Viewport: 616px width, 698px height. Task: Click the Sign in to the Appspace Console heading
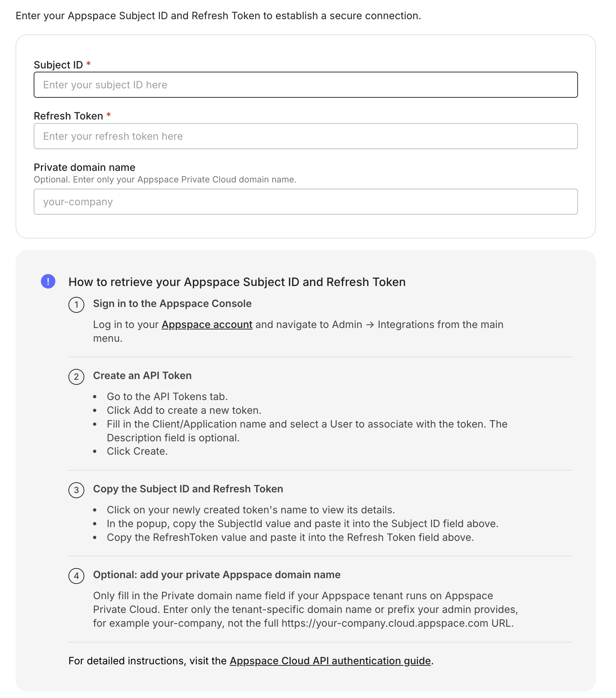coord(172,304)
